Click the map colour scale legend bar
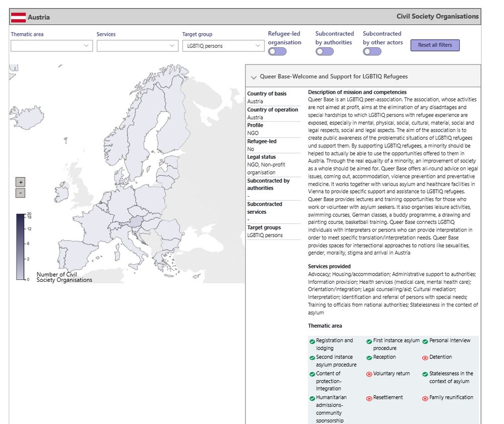Viewport: 504px width, 424px height. pyautogui.click(x=21, y=247)
